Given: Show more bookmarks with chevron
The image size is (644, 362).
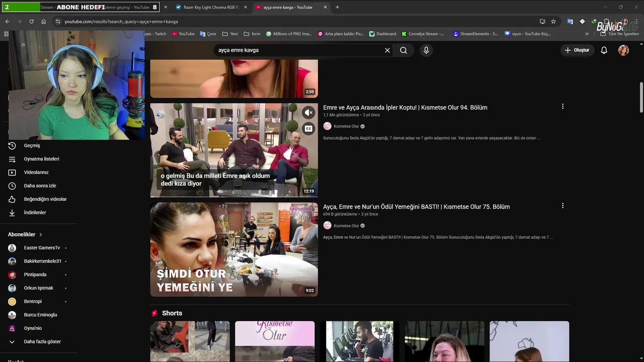Looking at the screenshot, I should 587,34.
